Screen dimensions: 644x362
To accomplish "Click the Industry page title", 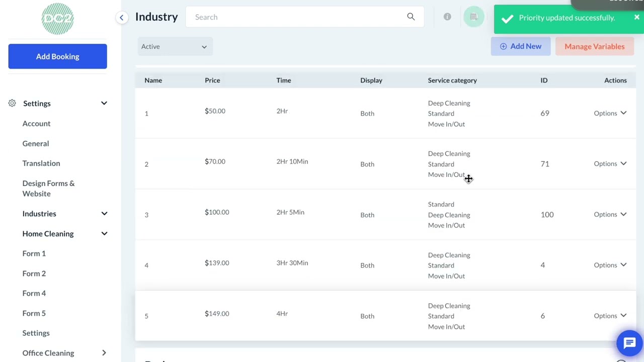I will point(156,17).
